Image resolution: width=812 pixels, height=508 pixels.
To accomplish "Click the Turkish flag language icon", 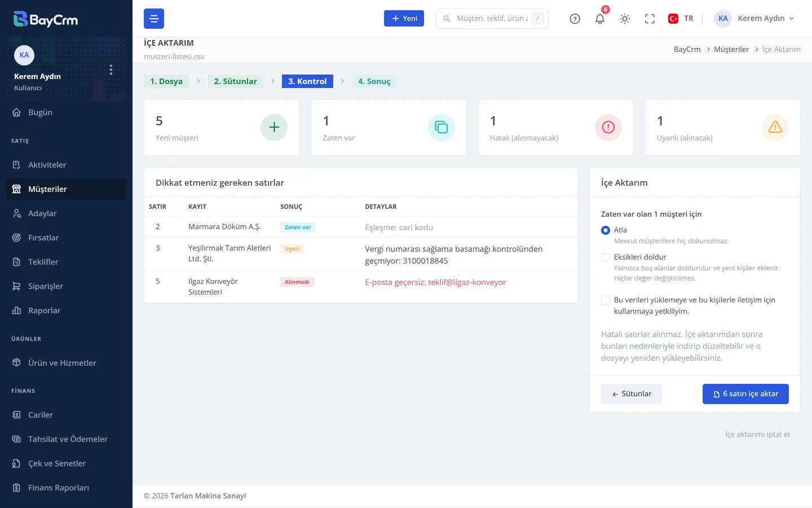I will 673,19.
